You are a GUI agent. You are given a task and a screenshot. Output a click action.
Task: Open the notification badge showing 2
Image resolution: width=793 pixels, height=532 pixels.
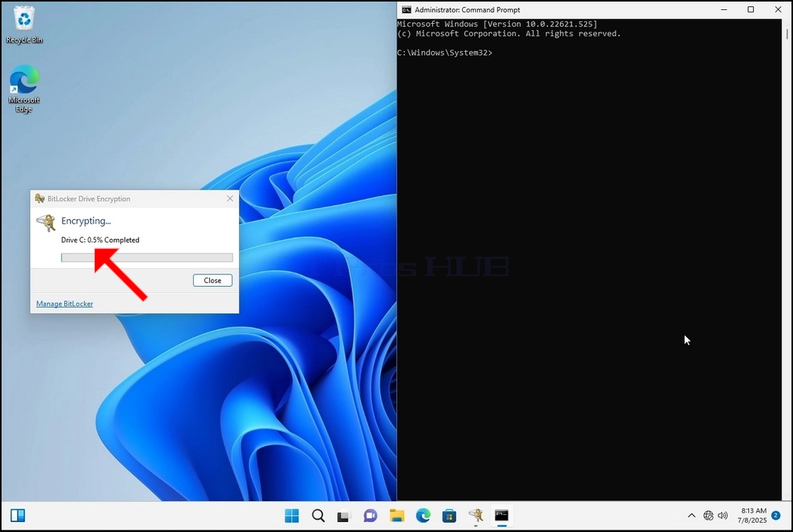[x=776, y=515]
